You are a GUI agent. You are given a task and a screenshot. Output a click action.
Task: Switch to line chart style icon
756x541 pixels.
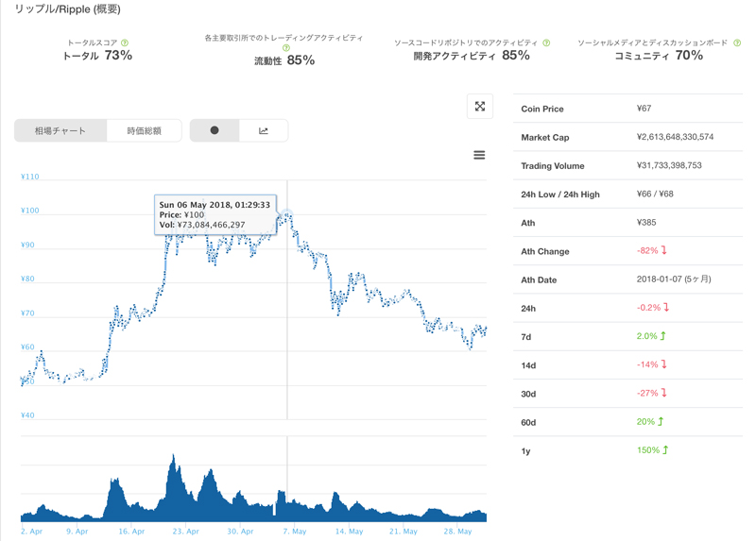coord(264,130)
